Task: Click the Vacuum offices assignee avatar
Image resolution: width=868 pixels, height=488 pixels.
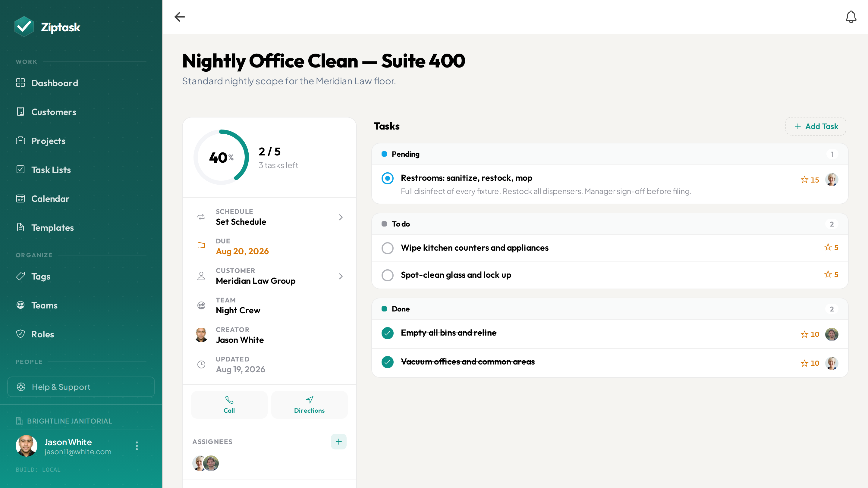Action: (x=832, y=363)
